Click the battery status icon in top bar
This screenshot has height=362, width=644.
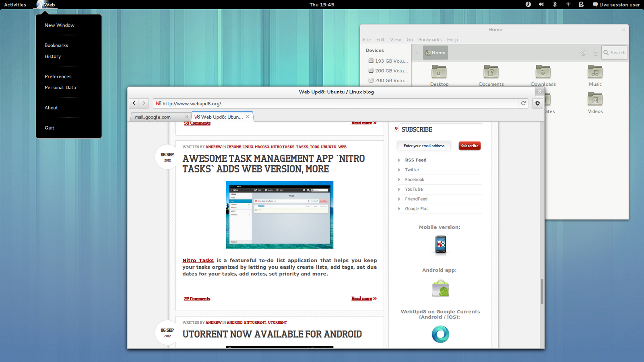click(581, 4)
